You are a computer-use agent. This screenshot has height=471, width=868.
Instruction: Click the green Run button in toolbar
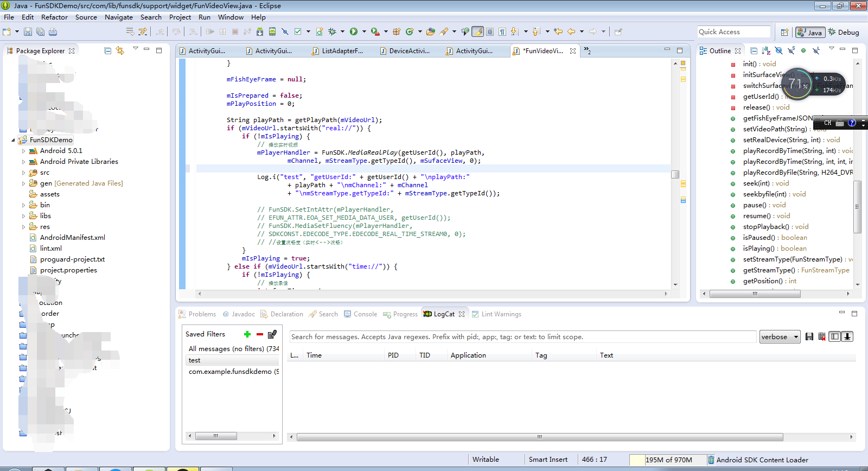(x=354, y=32)
